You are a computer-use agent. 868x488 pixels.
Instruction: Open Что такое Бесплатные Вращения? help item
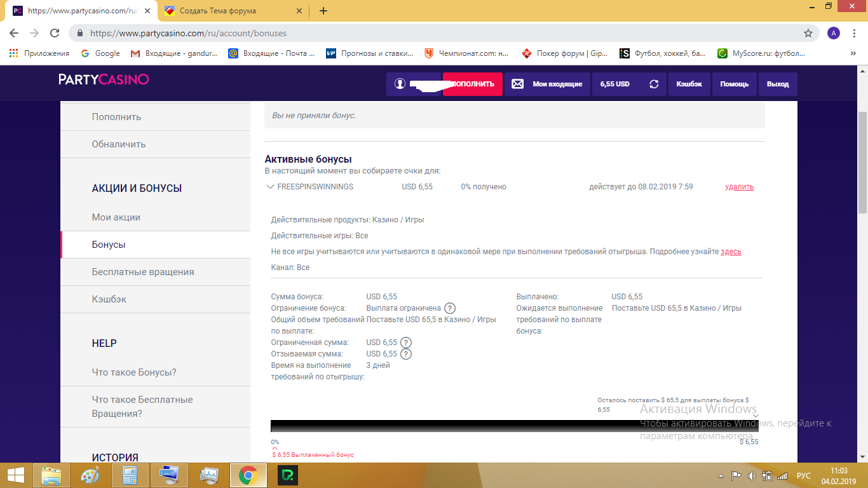pyautogui.click(x=155, y=407)
